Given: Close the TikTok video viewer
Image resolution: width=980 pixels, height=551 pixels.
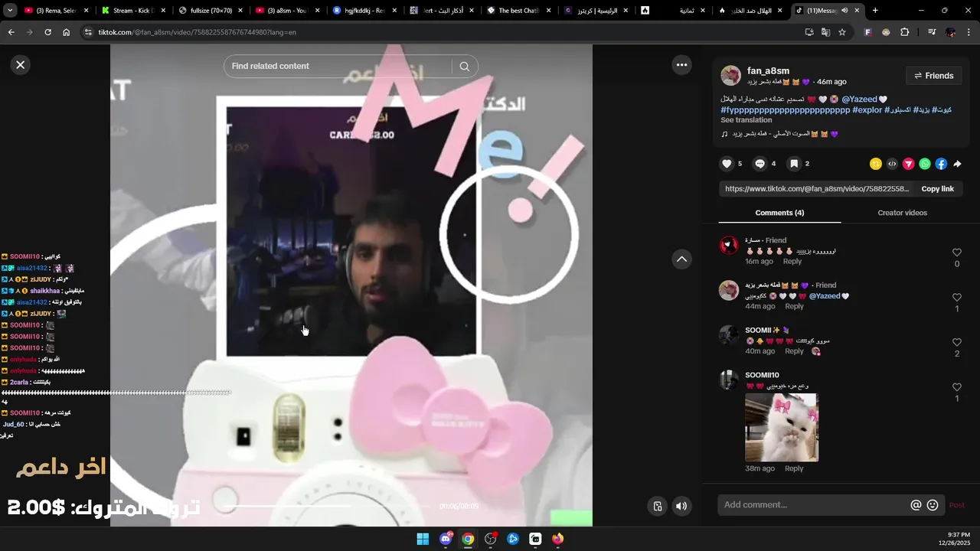Looking at the screenshot, I should pyautogui.click(x=21, y=65).
